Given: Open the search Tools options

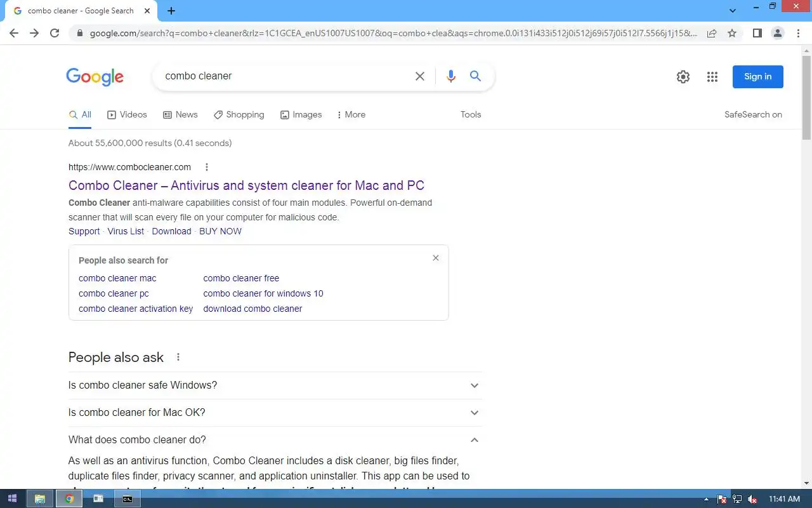Looking at the screenshot, I should [471, 115].
